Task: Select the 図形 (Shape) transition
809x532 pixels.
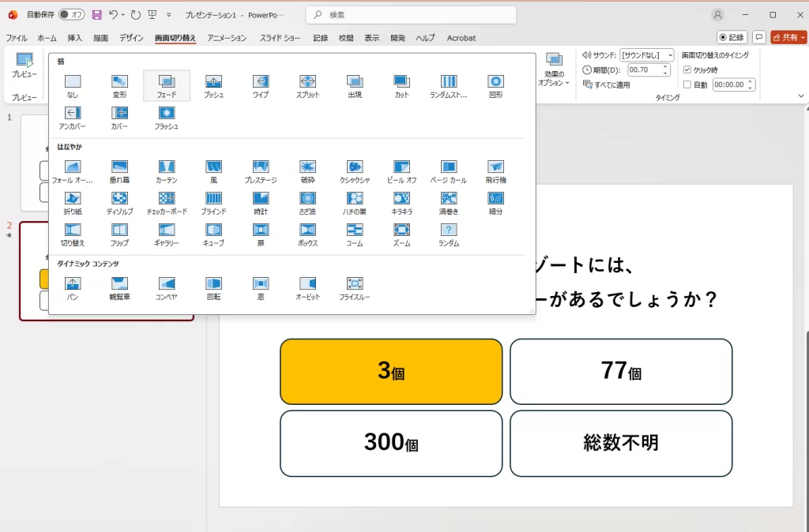Action: point(495,82)
